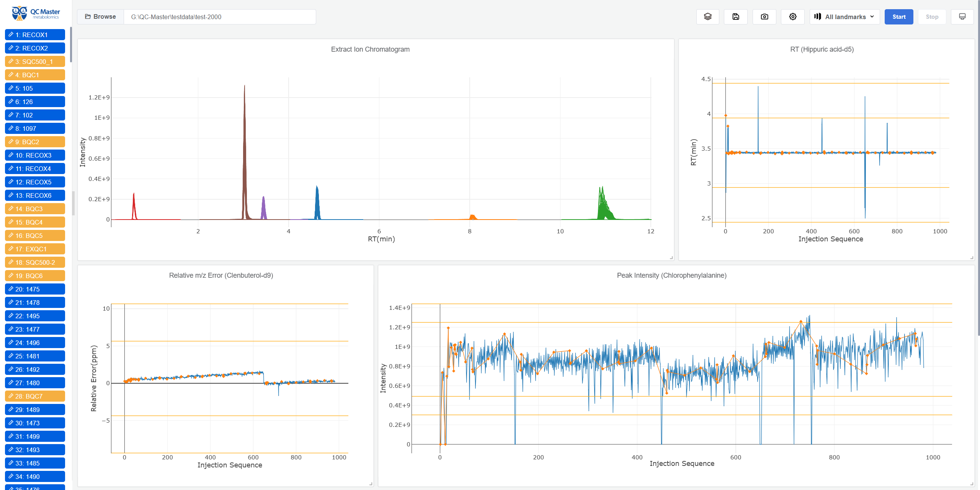
Task: Click the Browse folder button
Action: [x=101, y=17]
